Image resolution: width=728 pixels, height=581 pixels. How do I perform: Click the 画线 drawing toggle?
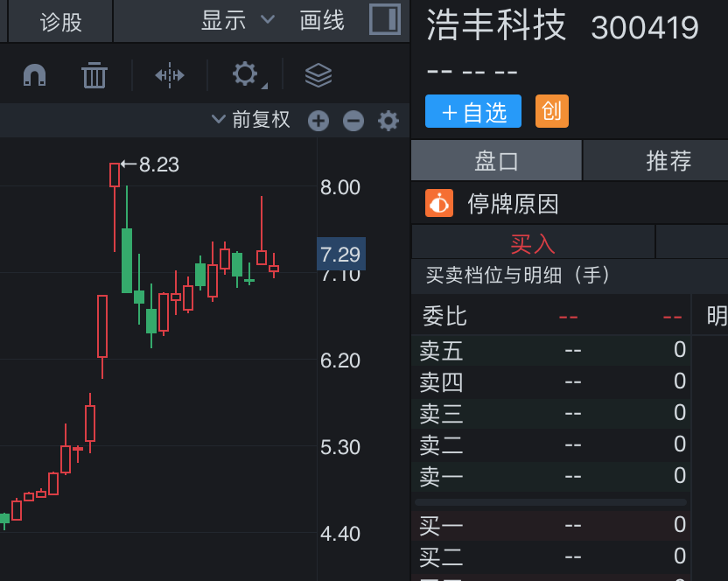click(x=322, y=20)
